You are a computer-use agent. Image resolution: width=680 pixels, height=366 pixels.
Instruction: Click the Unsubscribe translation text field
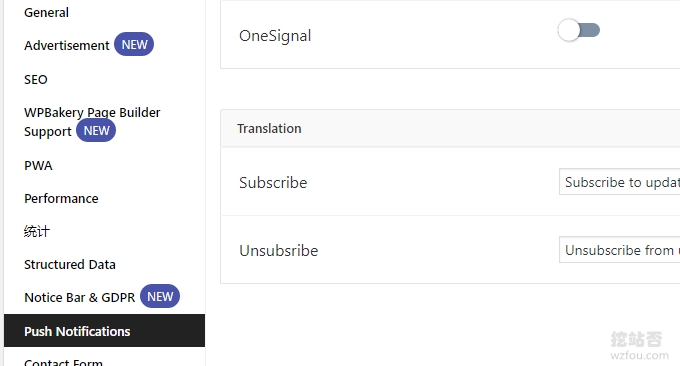point(620,250)
